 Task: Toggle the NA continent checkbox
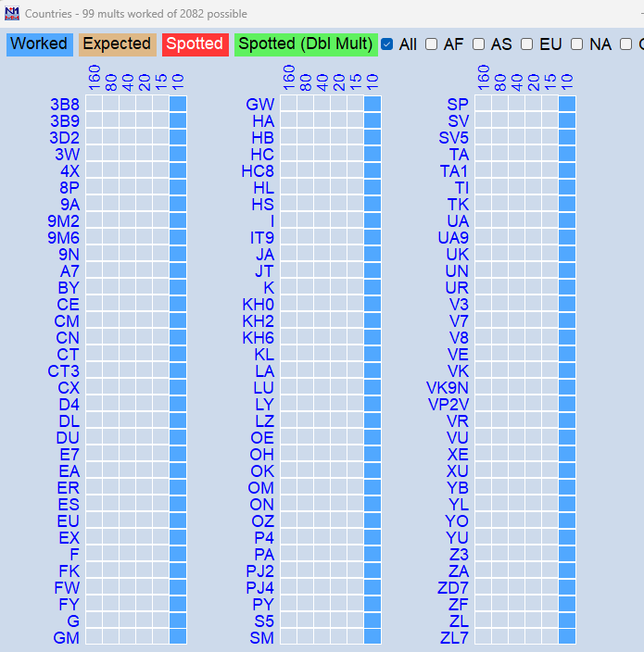[x=576, y=44]
